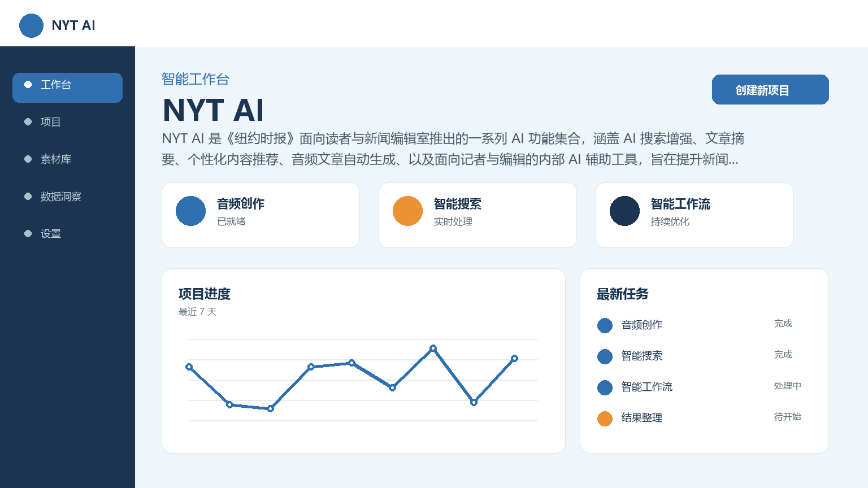The height and width of the screenshot is (488, 868).
Task: Click the status dot beside task 智能工作流
Action: click(x=605, y=387)
